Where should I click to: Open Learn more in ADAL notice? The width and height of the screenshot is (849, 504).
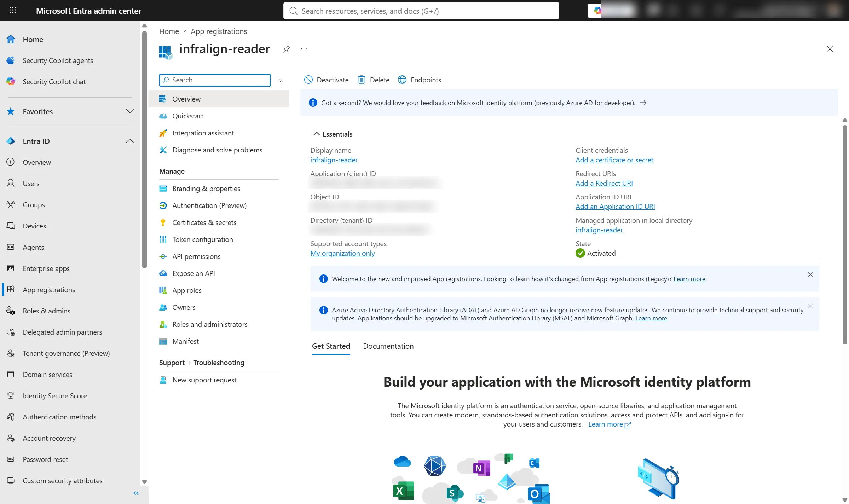651,318
